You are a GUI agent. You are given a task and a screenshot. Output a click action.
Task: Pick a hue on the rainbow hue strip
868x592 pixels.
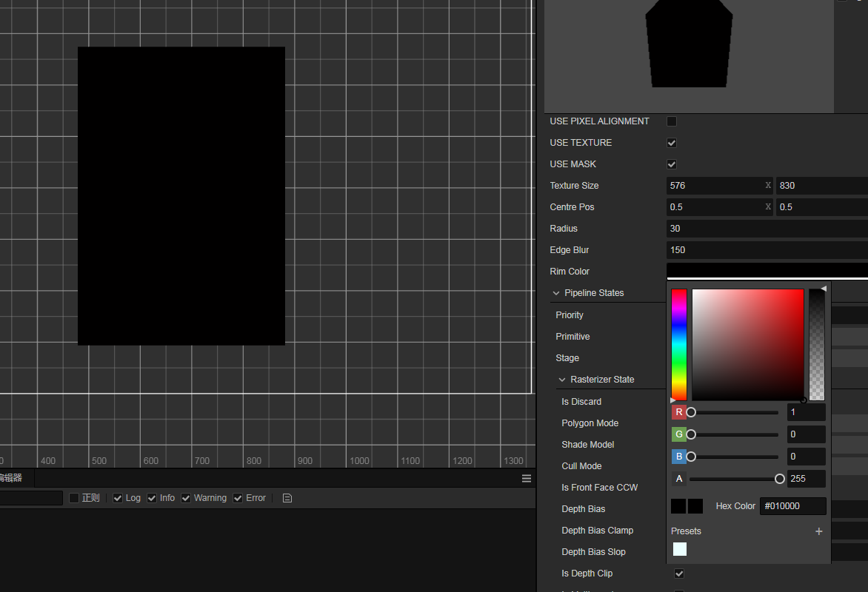pyautogui.click(x=679, y=344)
